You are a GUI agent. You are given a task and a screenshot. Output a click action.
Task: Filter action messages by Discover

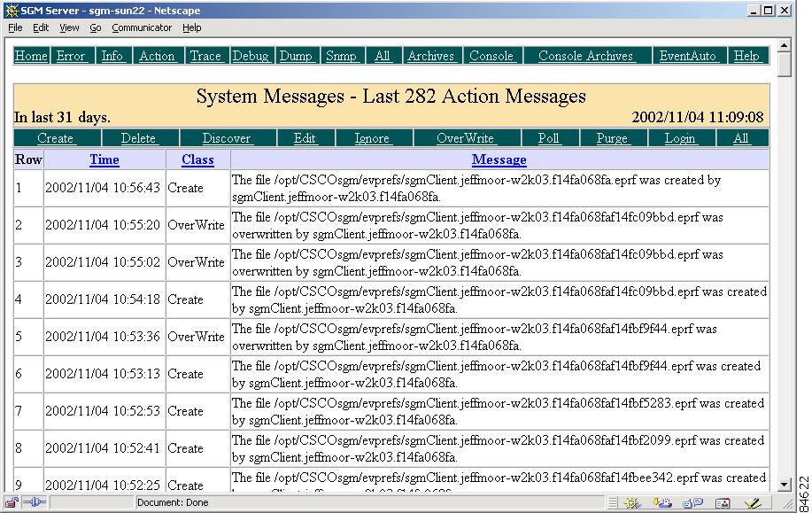[x=227, y=138]
